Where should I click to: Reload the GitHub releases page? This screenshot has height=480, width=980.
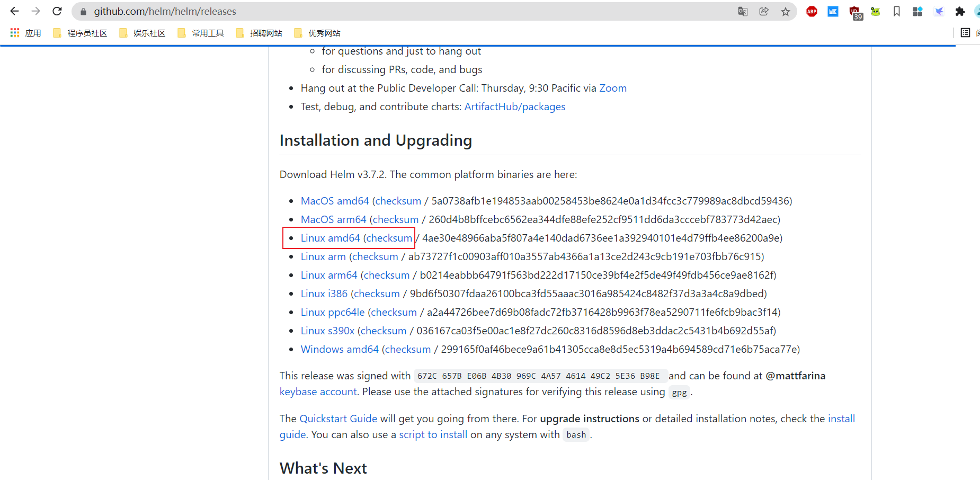[57, 11]
